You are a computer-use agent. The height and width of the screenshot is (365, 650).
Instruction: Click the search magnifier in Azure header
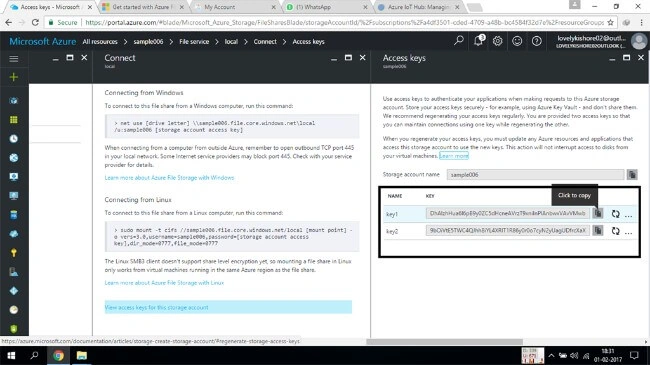tap(458, 41)
